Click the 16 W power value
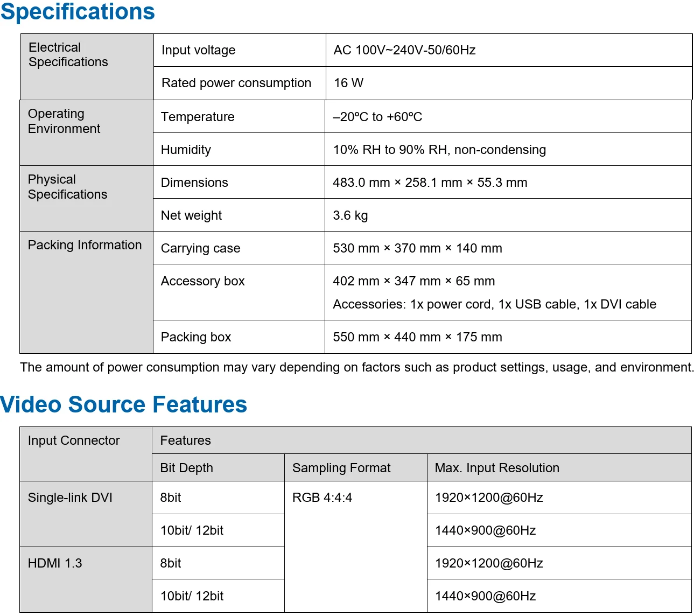This screenshot has height=616, width=694. (348, 83)
